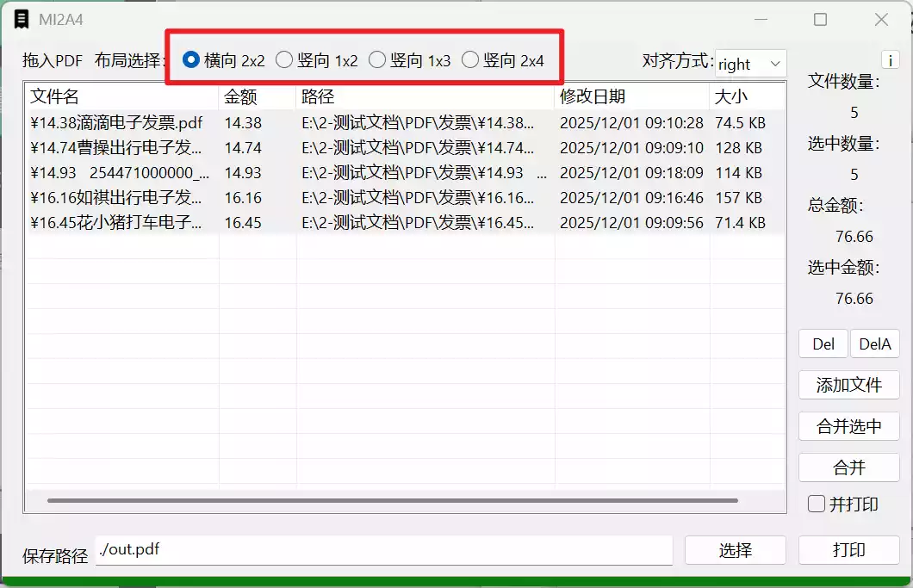The image size is (913, 588).
Task: Click the 合并选中 button
Action: 848,426
